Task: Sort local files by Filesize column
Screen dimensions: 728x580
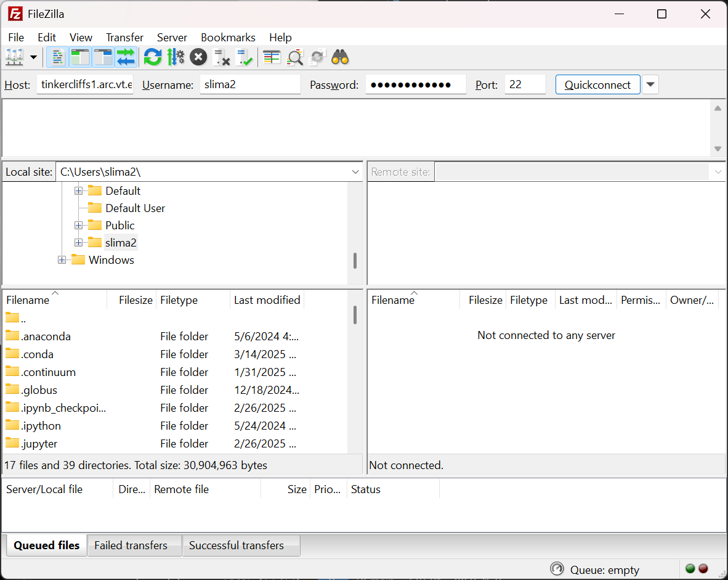Action: (x=132, y=300)
